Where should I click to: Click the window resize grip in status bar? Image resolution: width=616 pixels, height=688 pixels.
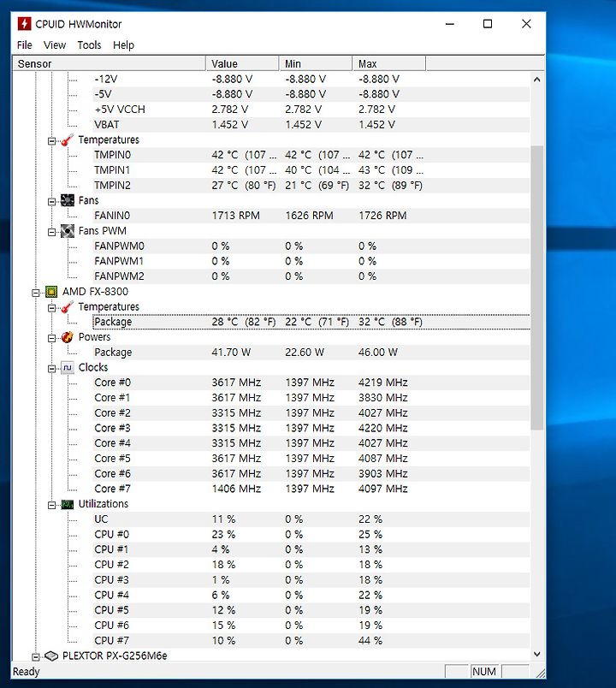540,673
